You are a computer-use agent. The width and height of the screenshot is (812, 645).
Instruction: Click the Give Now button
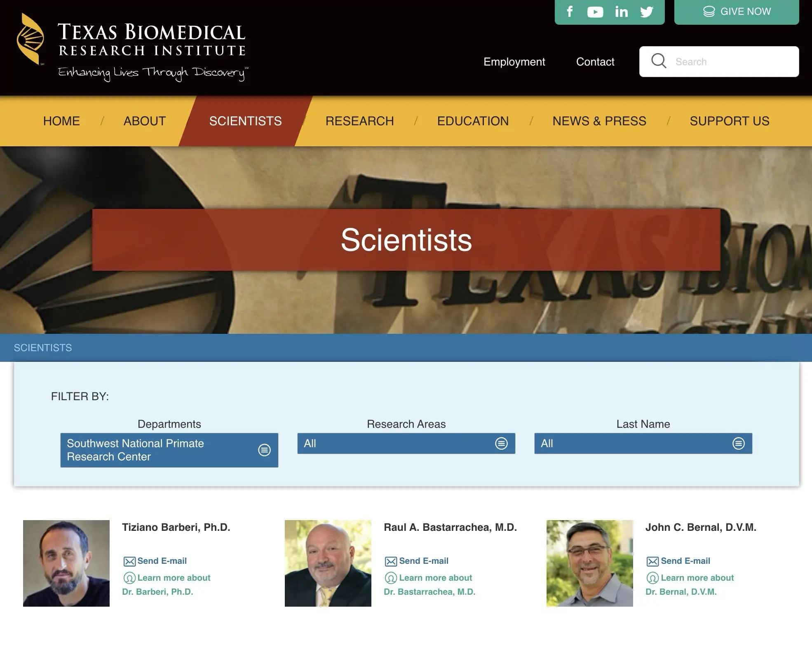coord(737,12)
